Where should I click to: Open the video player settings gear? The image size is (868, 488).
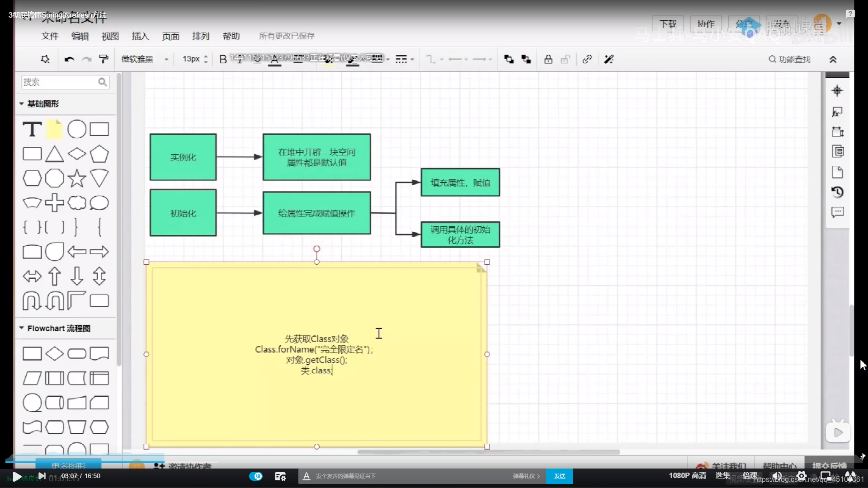(802, 475)
